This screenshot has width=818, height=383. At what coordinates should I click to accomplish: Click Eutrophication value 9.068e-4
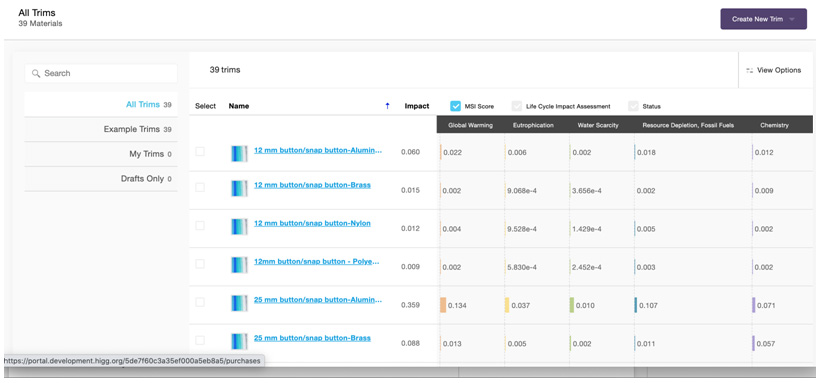pos(522,191)
